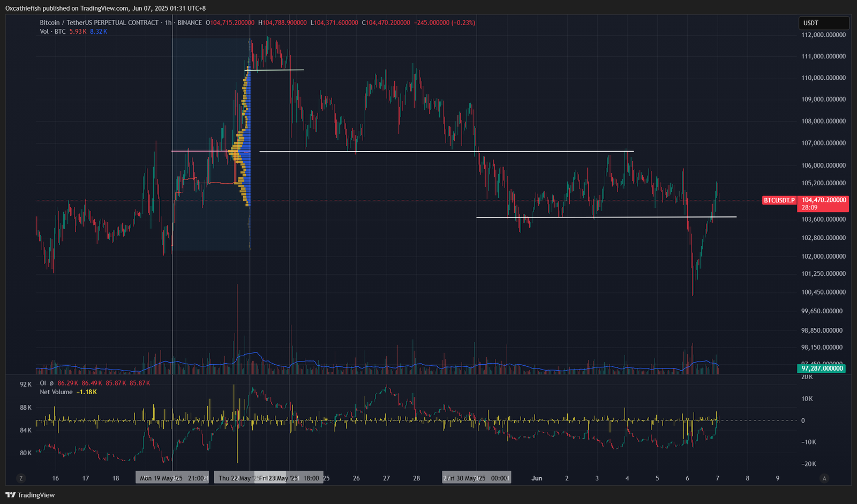Click the BTCUSDT.P price label tag
This screenshot has width=857, height=504.
click(x=779, y=200)
